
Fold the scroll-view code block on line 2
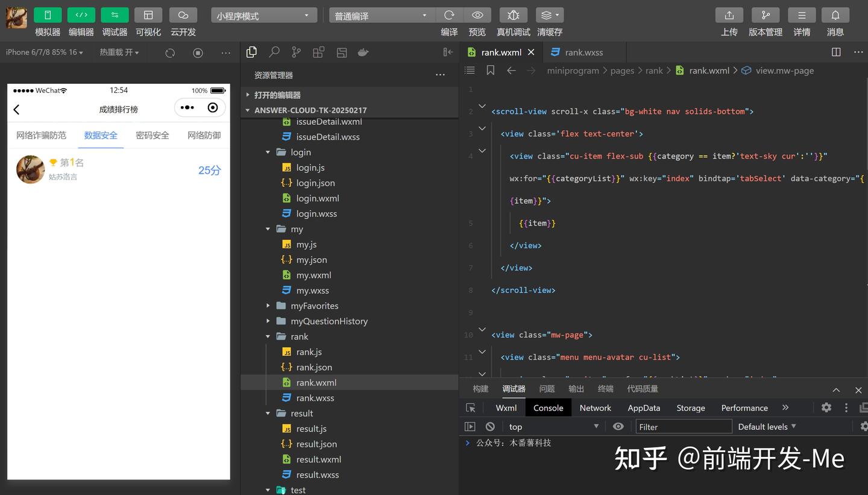click(482, 107)
